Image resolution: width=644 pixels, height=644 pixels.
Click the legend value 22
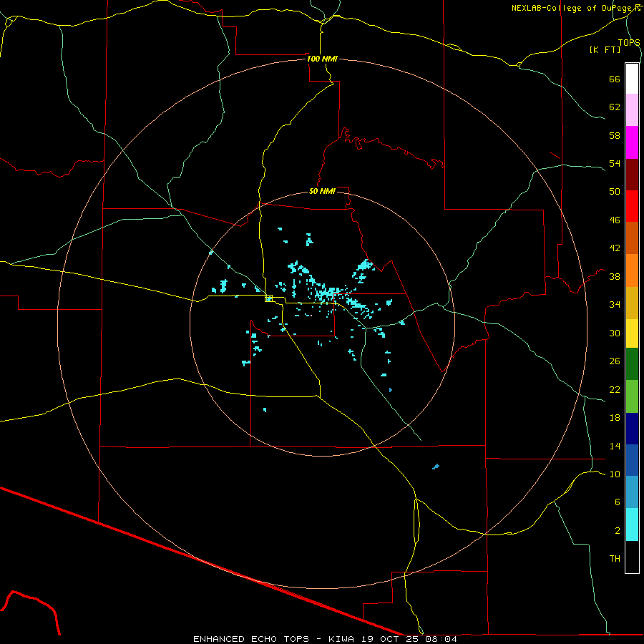point(615,389)
